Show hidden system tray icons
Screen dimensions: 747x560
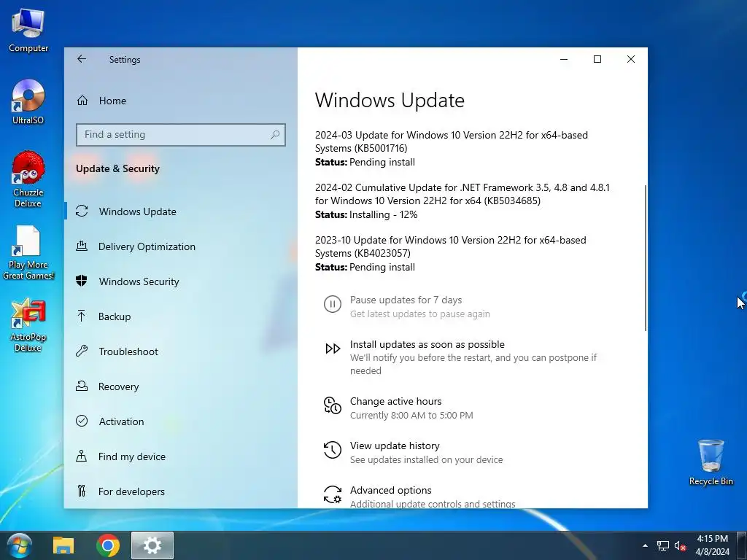[x=645, y=545]
